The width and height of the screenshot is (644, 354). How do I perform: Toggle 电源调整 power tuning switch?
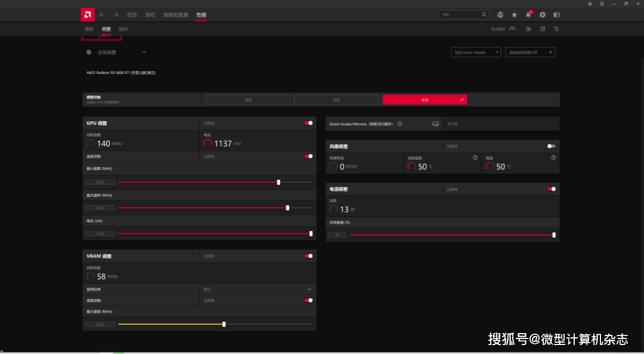(551, 189)
